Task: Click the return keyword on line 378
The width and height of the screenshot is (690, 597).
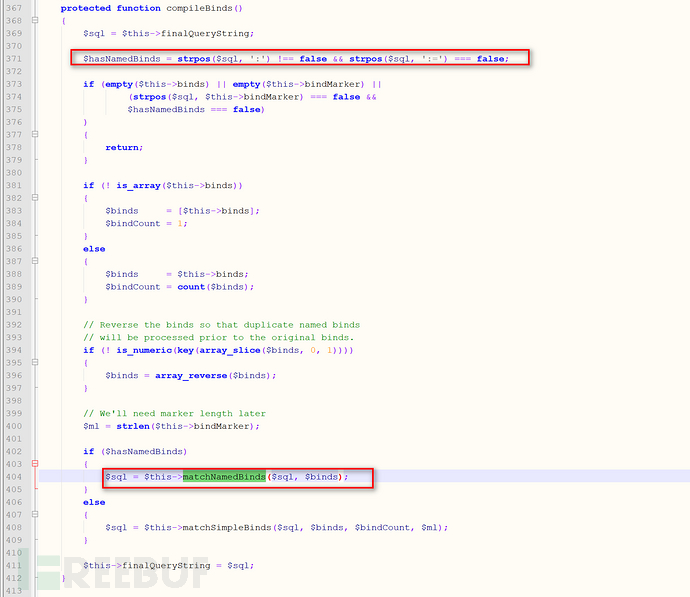Action: pos(122,147)
